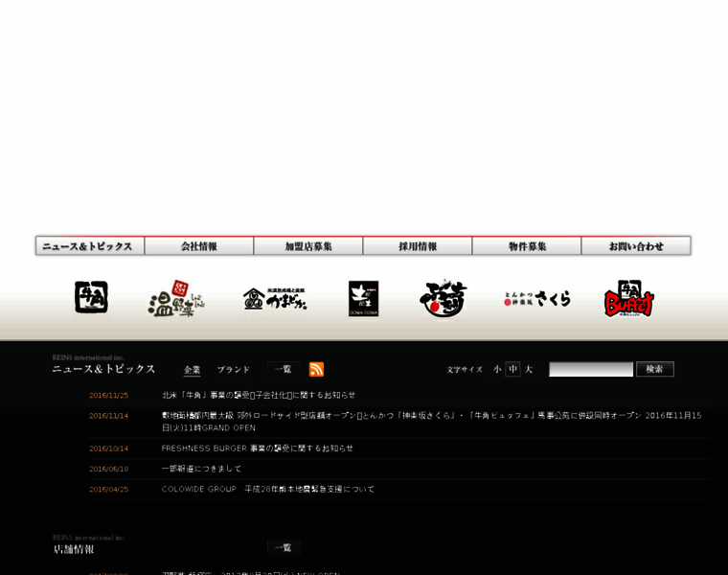Open the Doma-Doma brand logo
The height and width of the screenshot is (575, 728).
tap(364, 299)
